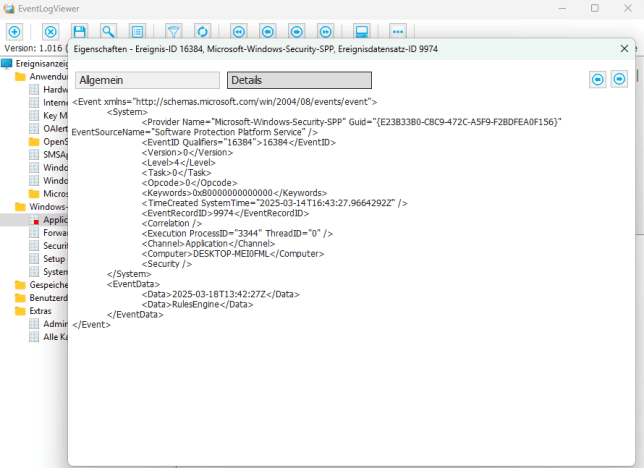Click the save floppy disk icon
Screen dimensions: 644x468
click(79, 33)
